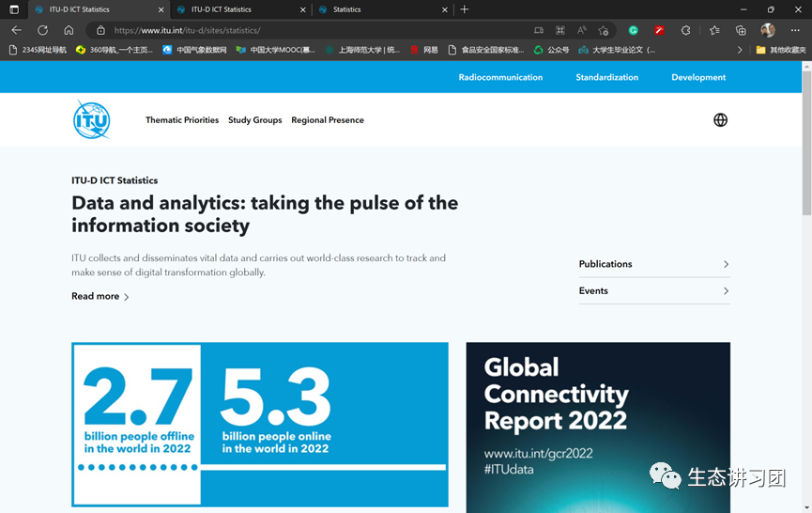The width and height of the screenshot is (812, 513).
Task: Open the language globe icon
Action: 720,119
